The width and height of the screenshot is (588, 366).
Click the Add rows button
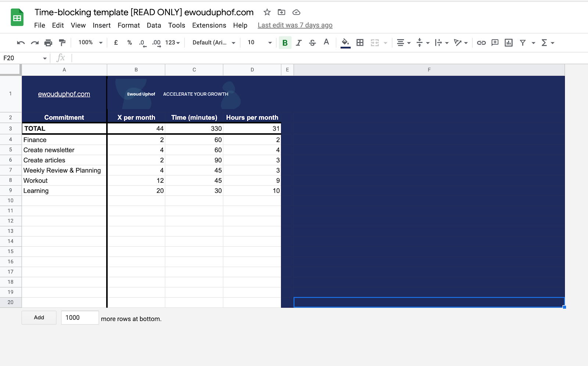pyautogui.click(x=39, y=318)
